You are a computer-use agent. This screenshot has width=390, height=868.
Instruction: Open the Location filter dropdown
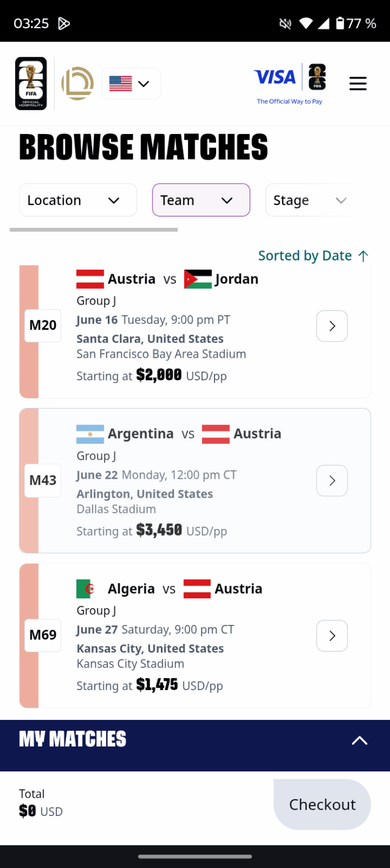pyautogui.click(x=77, y=199)
